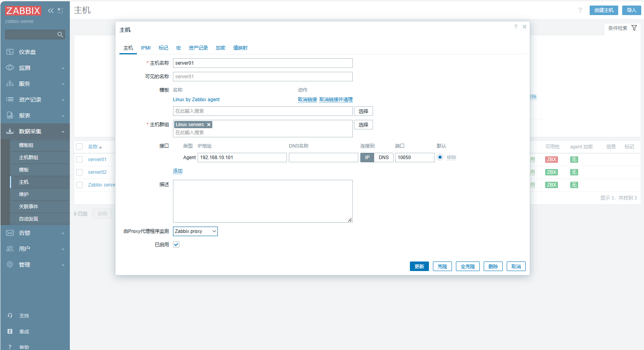Viewport: 644px width, 350px height.
Task: Click the 删除 button
Action: coord(493,266)
